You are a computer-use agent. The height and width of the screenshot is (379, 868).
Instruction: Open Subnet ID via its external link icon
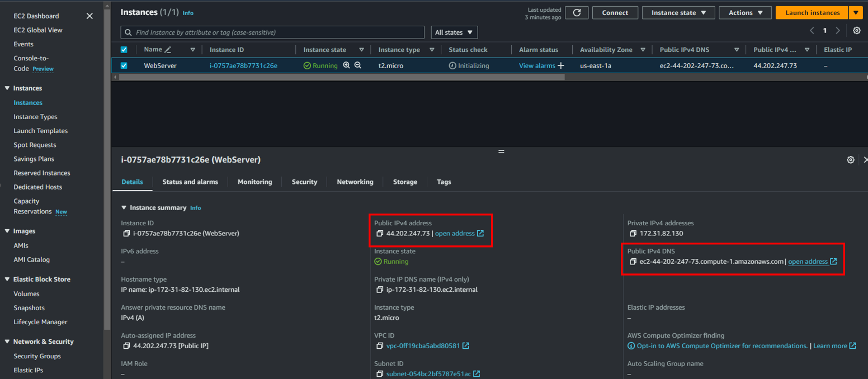(476, 373)
